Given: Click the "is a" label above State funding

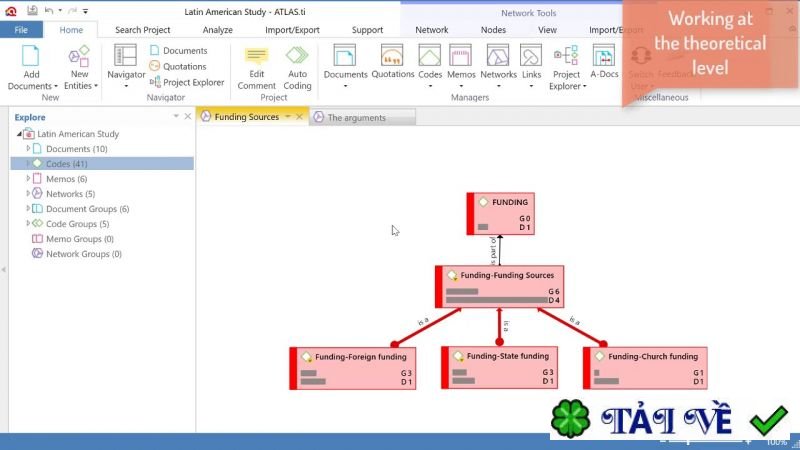Looking at the screenshot, I should [x=506, y=326].
